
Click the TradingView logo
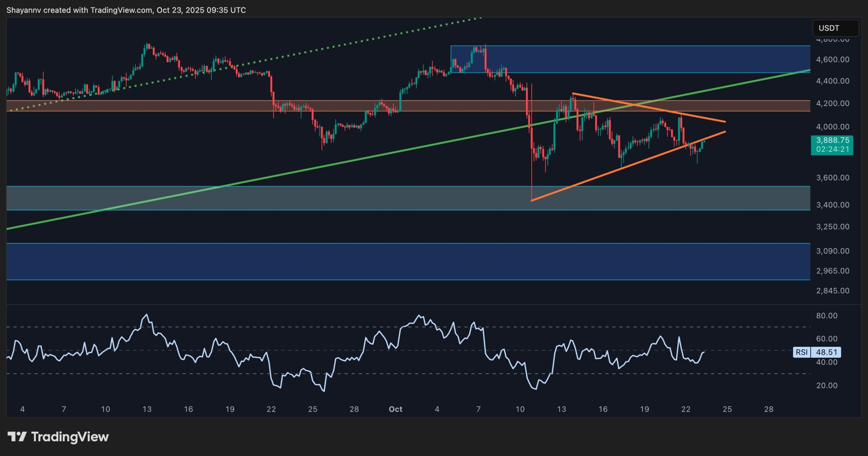58,437
